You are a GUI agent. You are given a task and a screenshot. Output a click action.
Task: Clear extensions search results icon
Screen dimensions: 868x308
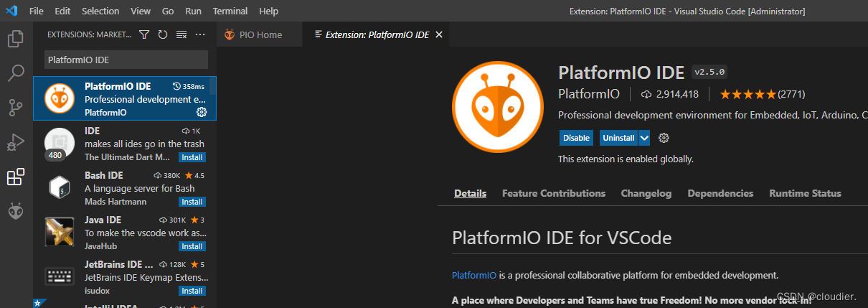181,34
